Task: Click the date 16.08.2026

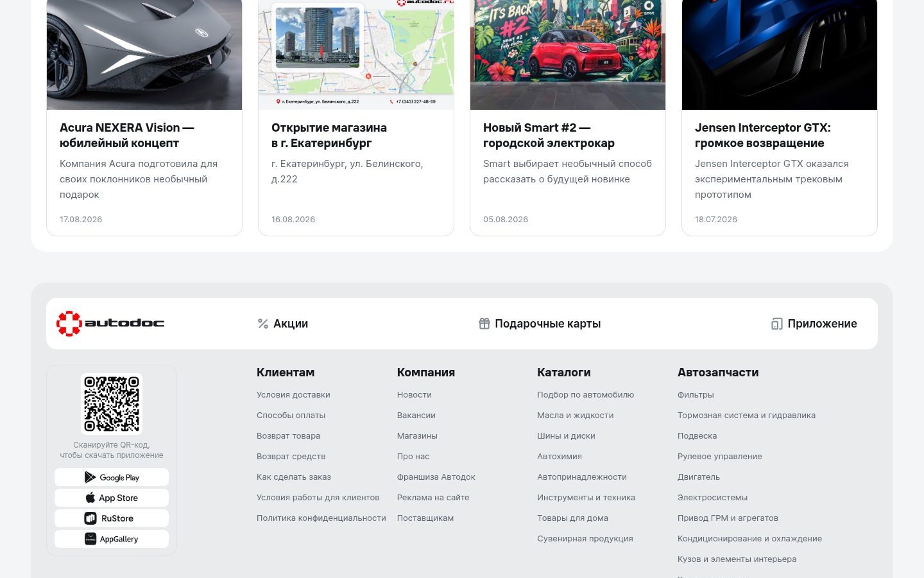Action: click(x=293, y=220)
